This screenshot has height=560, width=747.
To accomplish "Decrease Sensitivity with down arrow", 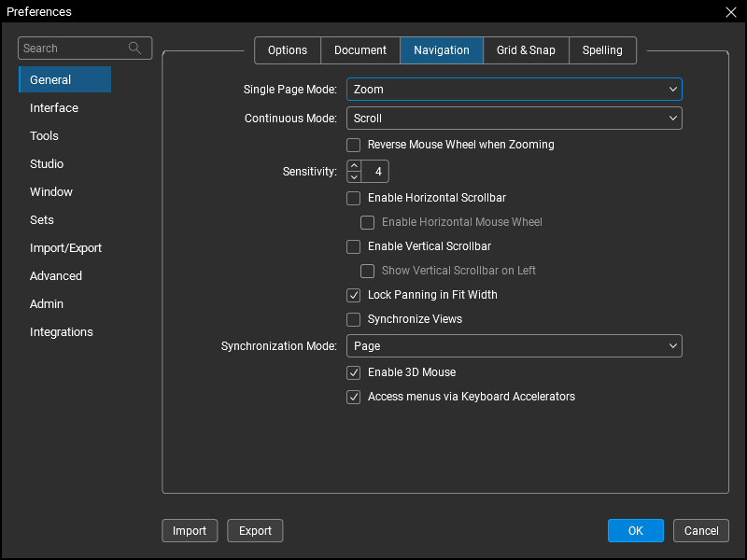I will [x=354, y=177].
